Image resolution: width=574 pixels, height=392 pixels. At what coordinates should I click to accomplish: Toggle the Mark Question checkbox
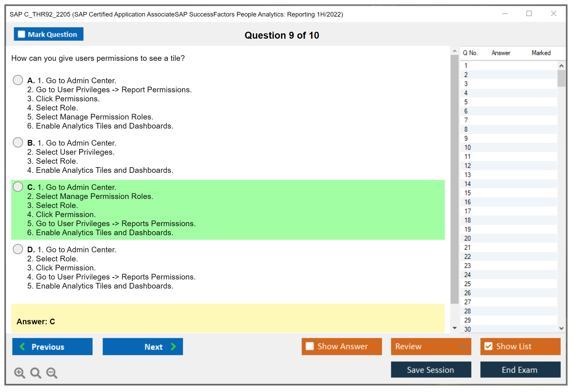[21, 34]
